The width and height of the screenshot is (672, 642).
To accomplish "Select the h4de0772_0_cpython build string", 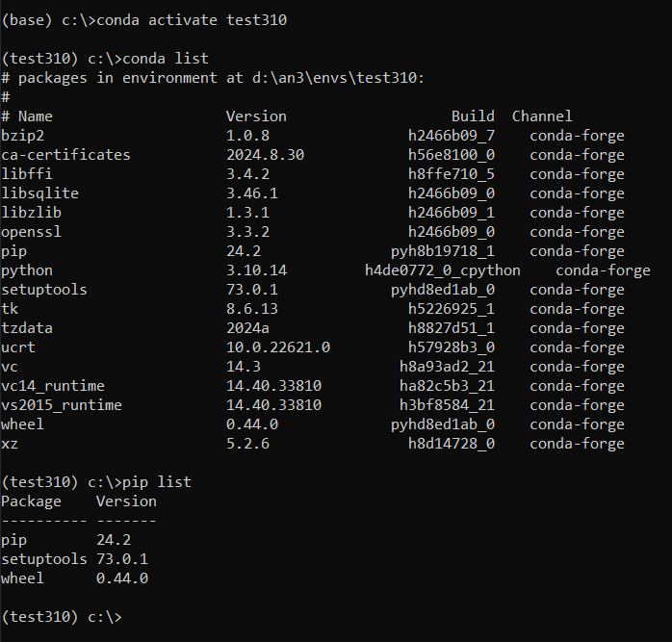I will (443, 270).
